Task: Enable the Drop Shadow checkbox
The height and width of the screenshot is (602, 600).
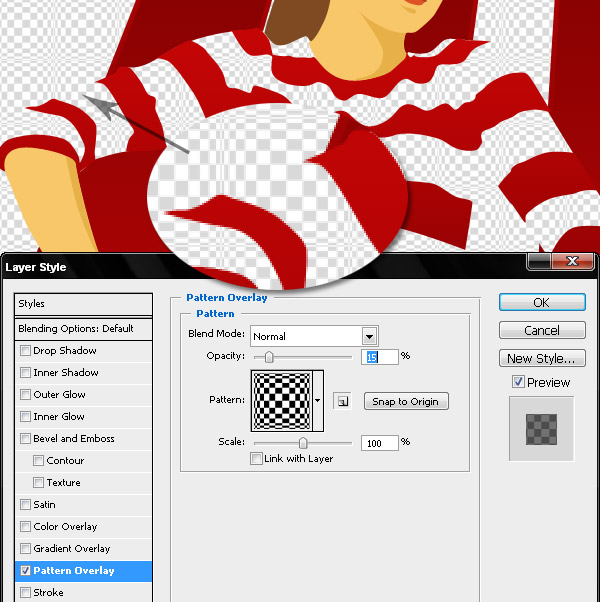Action: click(x=25, y=351)
